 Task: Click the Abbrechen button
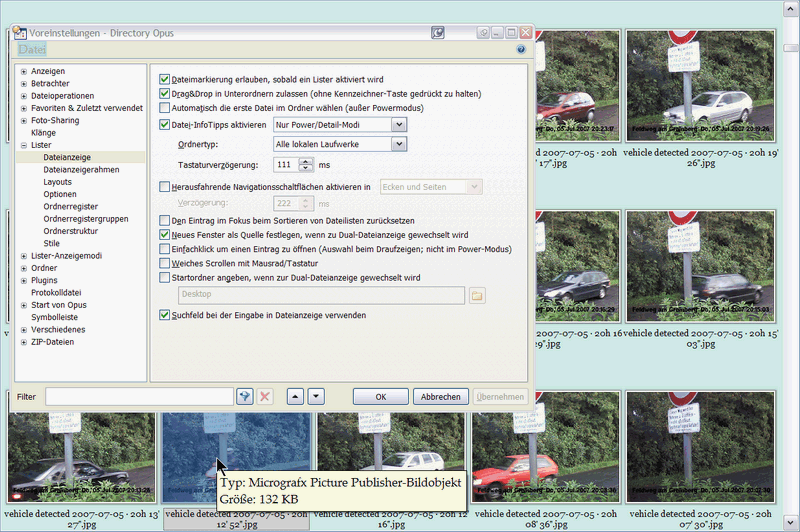440,396
